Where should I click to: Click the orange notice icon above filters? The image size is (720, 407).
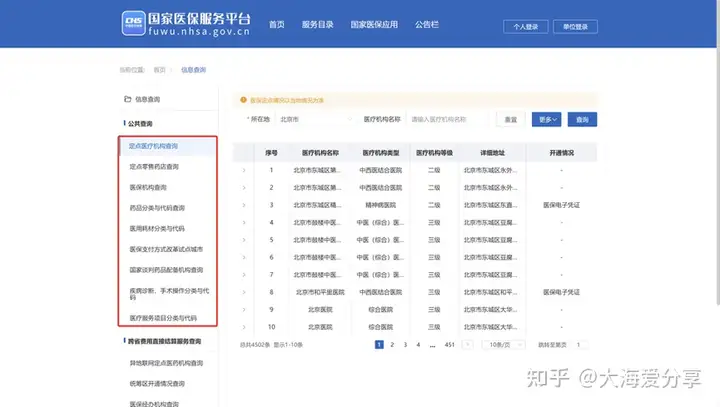tap(243, 100)
